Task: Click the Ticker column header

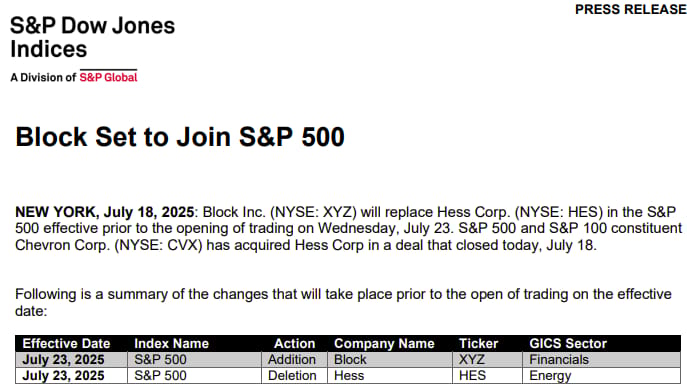Action: 478,343
